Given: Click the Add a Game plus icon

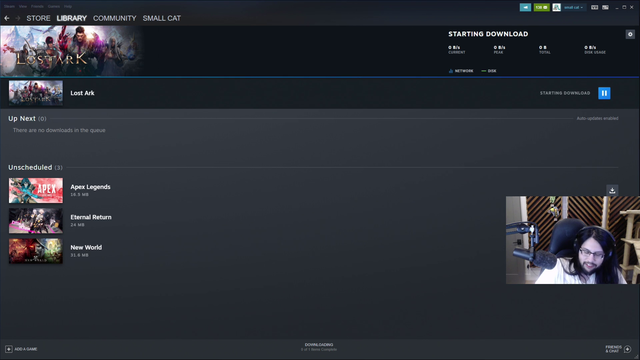Looking at the screenshot, I should tap(9, 349).
